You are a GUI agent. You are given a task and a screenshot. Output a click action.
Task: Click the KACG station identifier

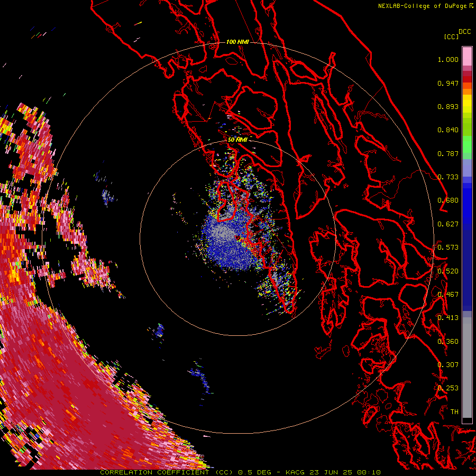pyautogui.click(x=295, y=472)
